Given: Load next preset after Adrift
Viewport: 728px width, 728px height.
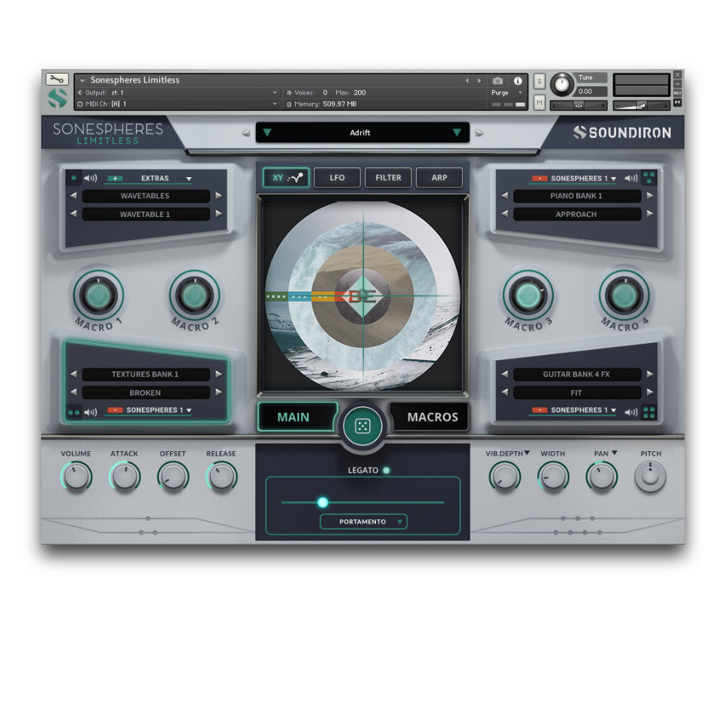Looking at the screenshot, I should (x=479, y=134).
